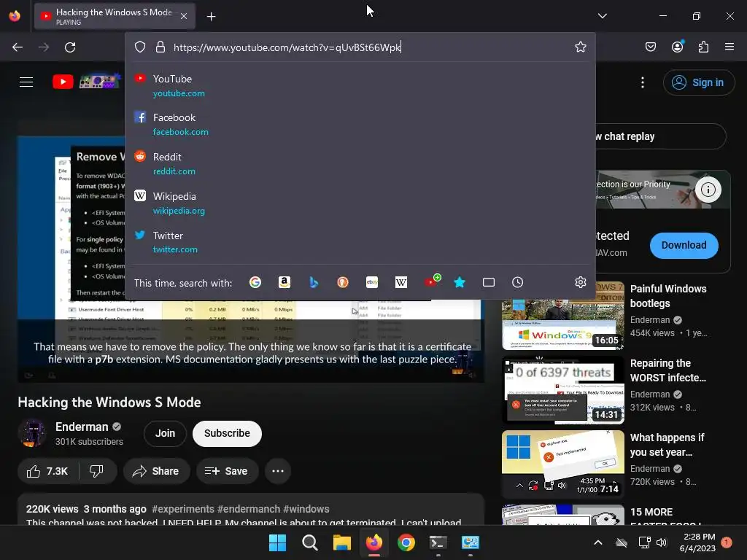
Task: Open Enderman channel name link
Action: (x=82, y=427)
